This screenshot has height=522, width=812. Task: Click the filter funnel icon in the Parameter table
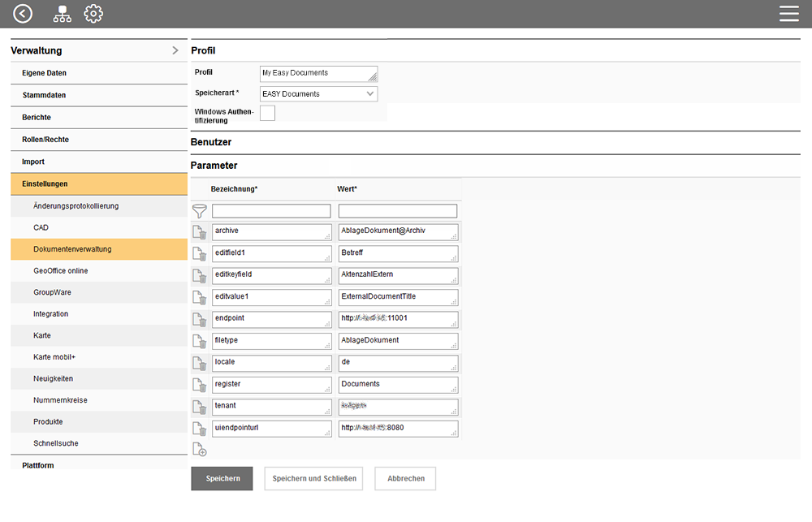coord(199,211)
